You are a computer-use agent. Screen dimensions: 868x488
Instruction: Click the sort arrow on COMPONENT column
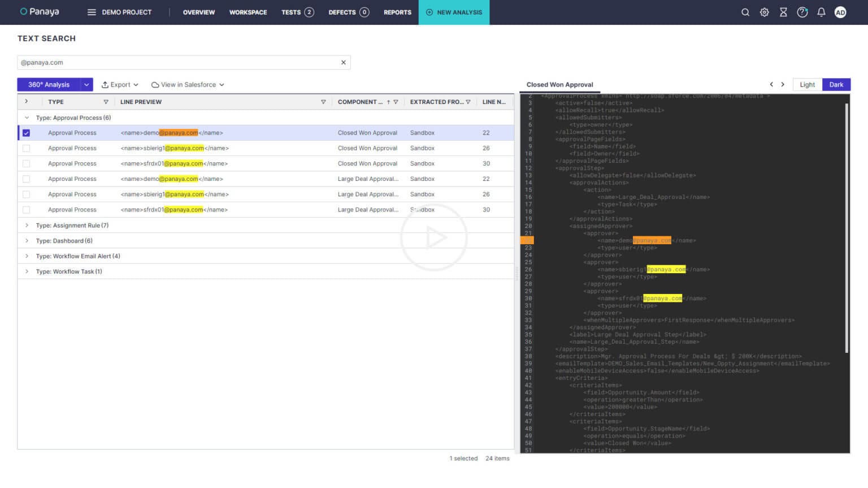point(388,102)
